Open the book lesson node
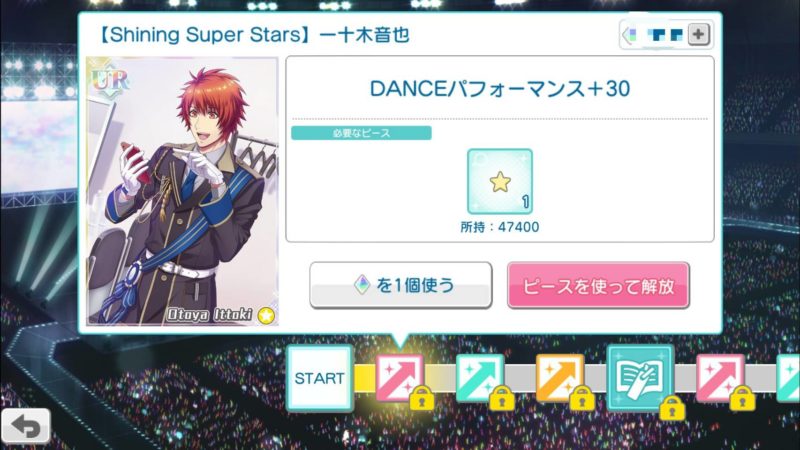The width and height of the screenshot is (800, 450). click(x=640, y=378)
